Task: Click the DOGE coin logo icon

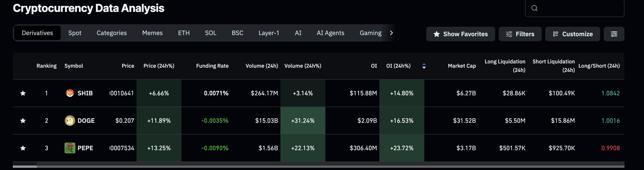Action: point(70,121)
